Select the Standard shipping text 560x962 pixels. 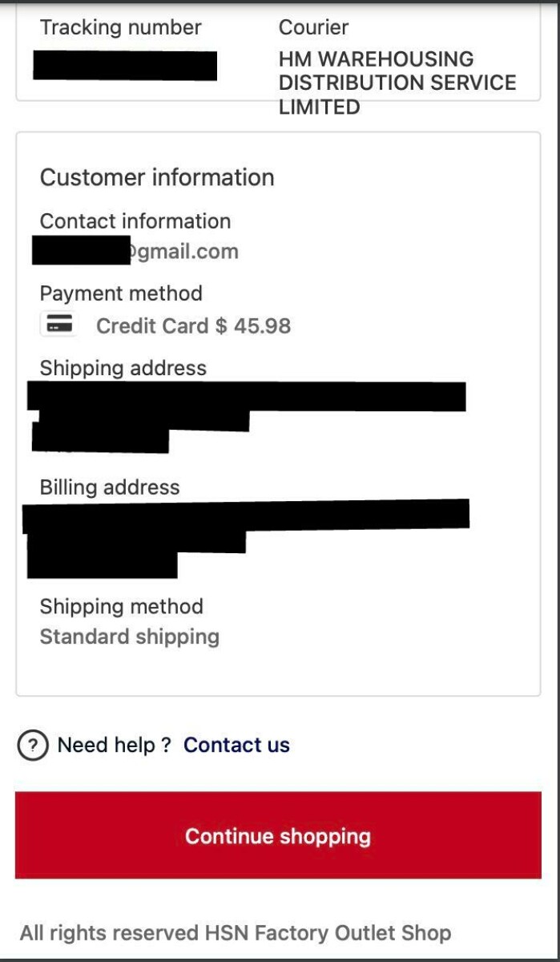(x=130, y=637)
